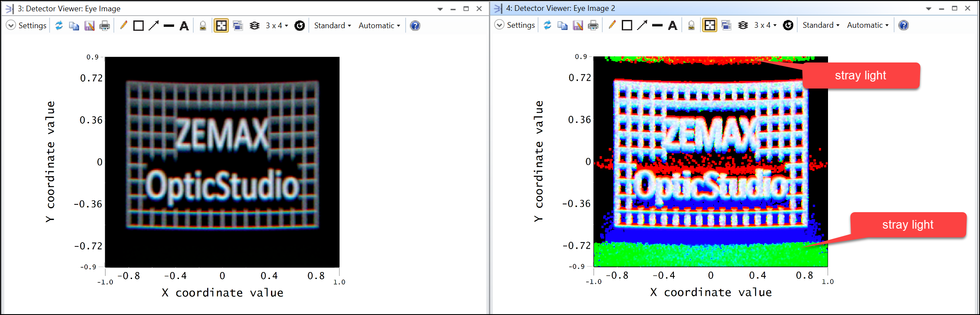Viewport: 980px width, 315px height.
Task: Print the Eye Image 2 window
Action: pos(593,25)
